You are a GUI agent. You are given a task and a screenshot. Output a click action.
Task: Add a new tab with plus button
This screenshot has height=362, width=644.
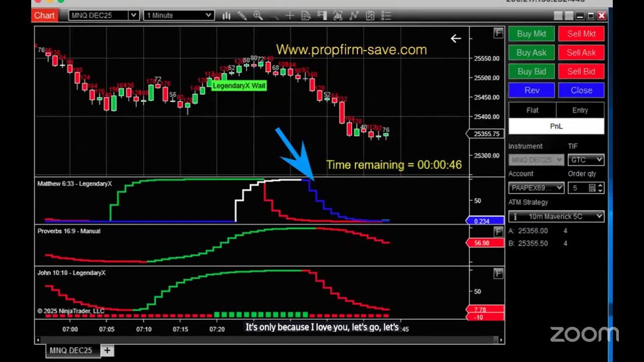click(x=108, y=350)
